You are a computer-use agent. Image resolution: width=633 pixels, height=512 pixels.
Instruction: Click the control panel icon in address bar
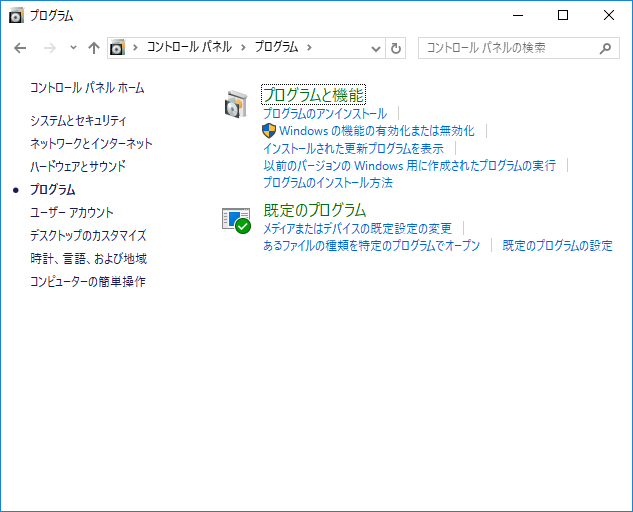tap(119, 48)
